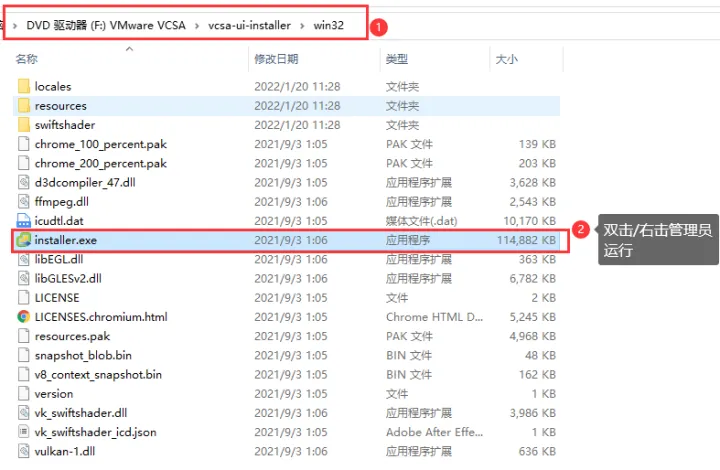Select file name ffmpeg.dll
720x470 pixels.
[x=62, y=201]
